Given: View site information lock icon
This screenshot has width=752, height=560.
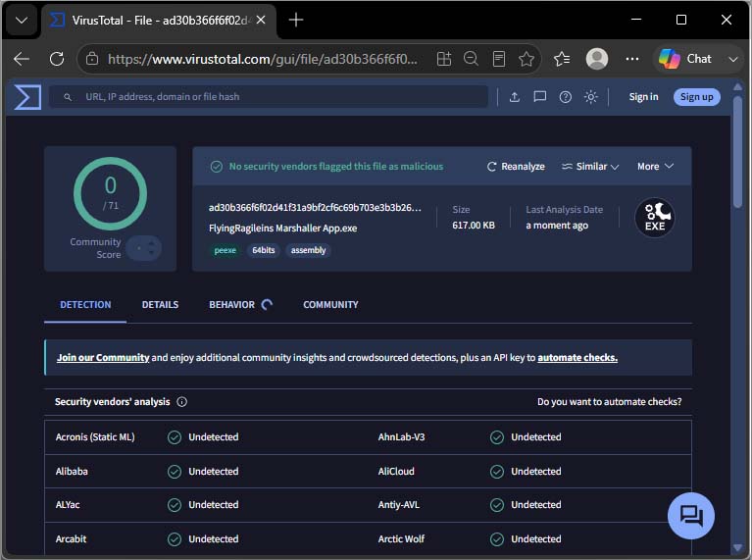Looking at the screenshot, I should point(92,59).
